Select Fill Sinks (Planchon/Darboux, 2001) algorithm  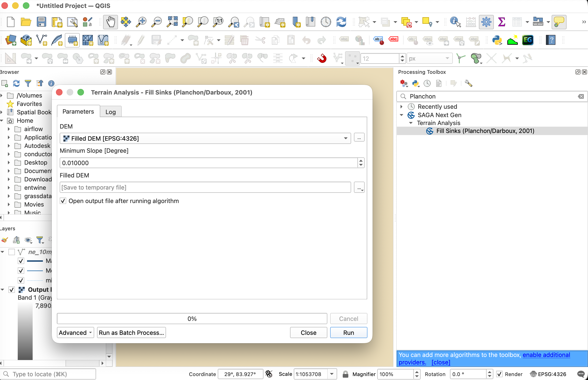coord(485,131)
